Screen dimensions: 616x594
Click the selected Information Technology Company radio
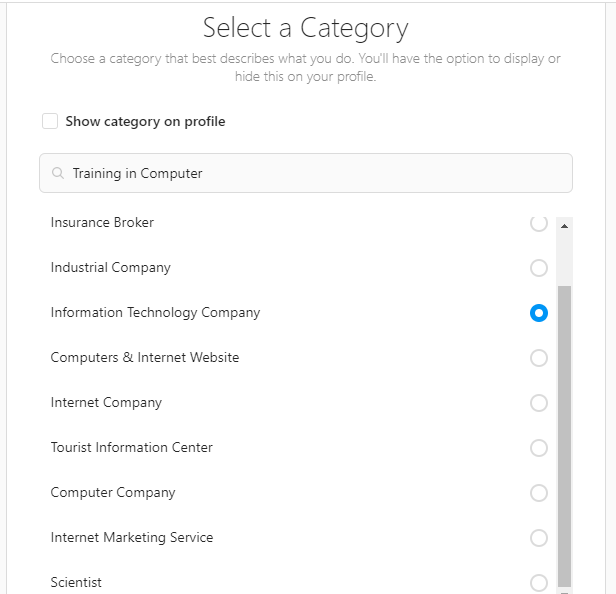539,313
